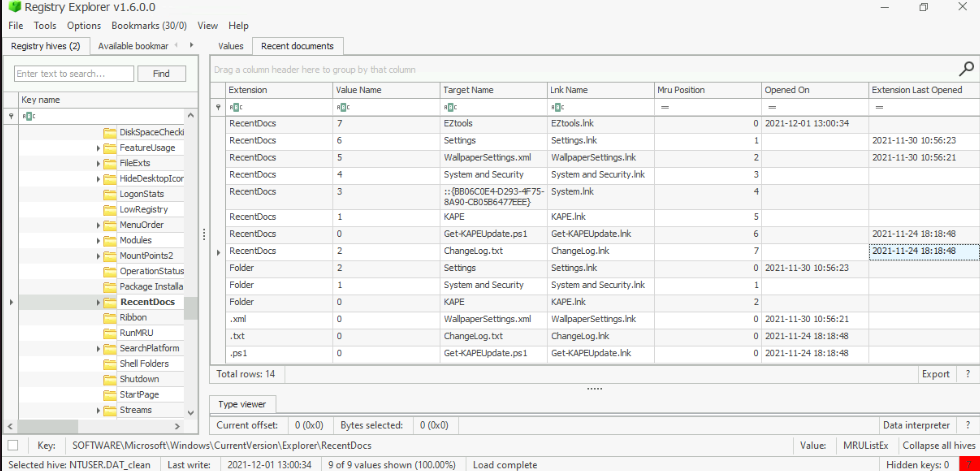This screenshot has width=980, height=471.
Task: Click the Shutdown folder icon
Action: click(x=110, y=380)
